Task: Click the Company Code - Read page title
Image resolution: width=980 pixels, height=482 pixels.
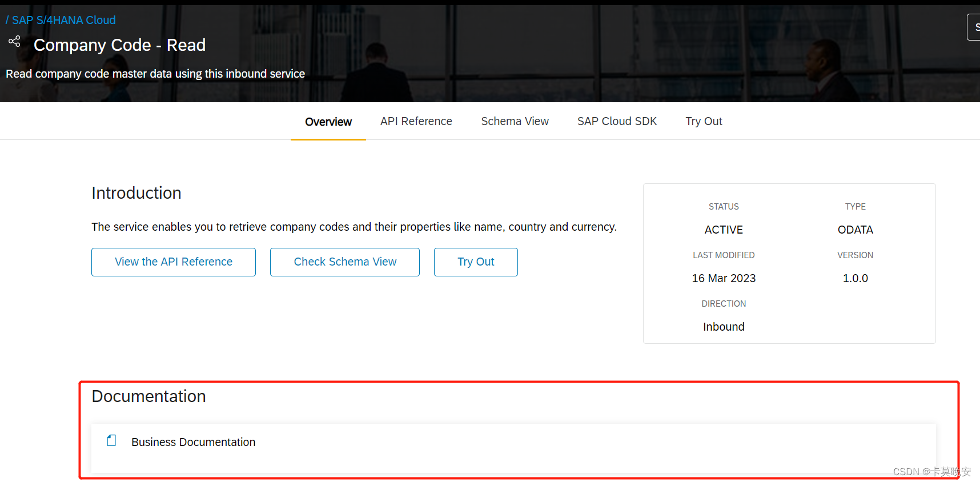Action: tap(119, 45)
